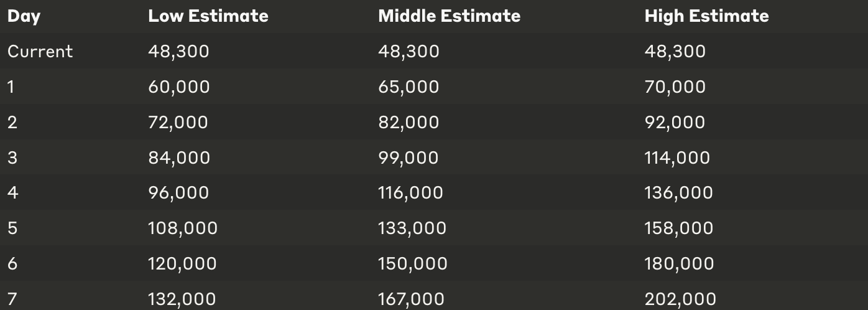The width and height of the screenshot is (868, 310).
Task: Select the Day 4 Low Estimate 96,000
Action: 178,193
